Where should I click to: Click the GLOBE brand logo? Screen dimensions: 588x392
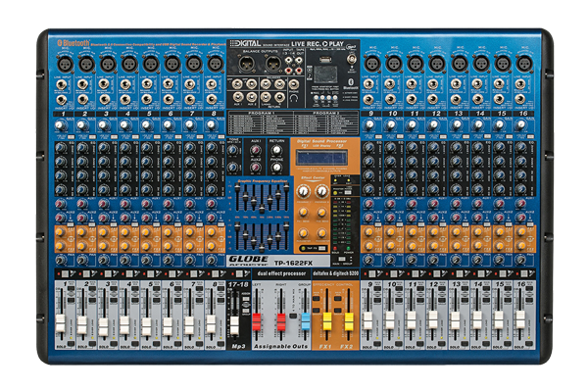coord(248,259)
